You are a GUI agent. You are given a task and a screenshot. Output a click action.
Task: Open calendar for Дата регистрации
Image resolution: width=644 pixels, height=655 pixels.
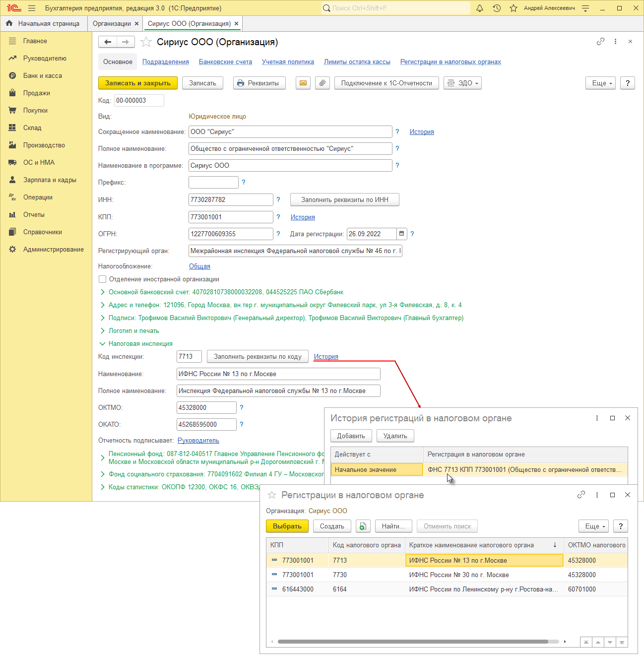click(401, 234)
